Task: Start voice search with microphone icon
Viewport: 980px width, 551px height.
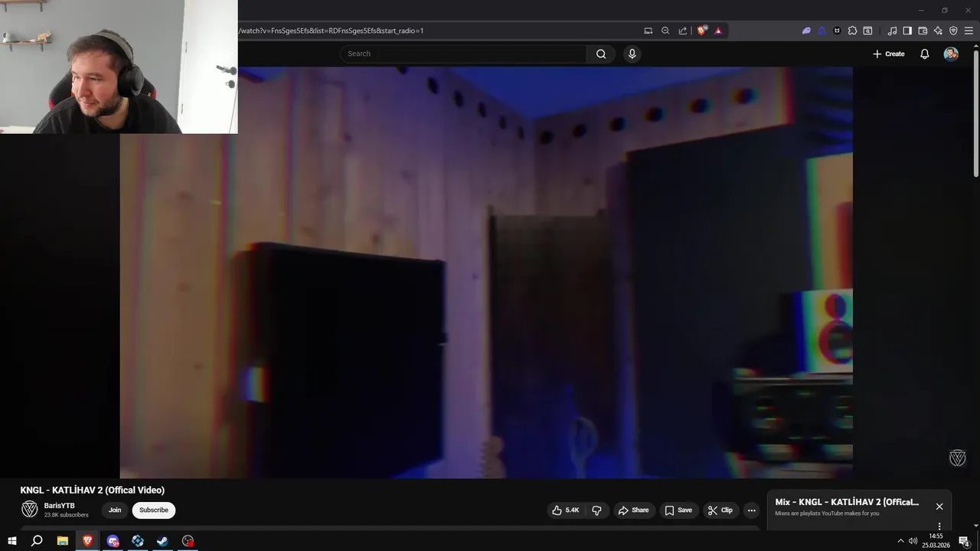Action: click(x=632, y=54)
